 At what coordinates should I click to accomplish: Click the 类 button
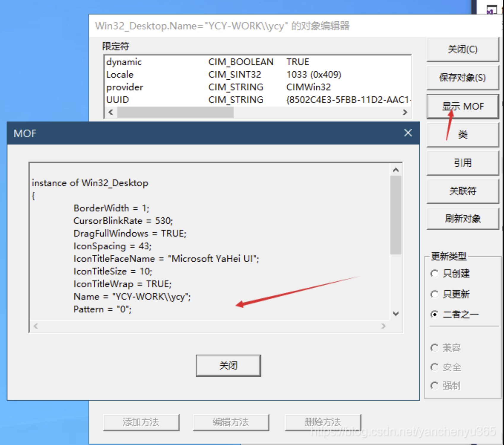coord(462,135)
